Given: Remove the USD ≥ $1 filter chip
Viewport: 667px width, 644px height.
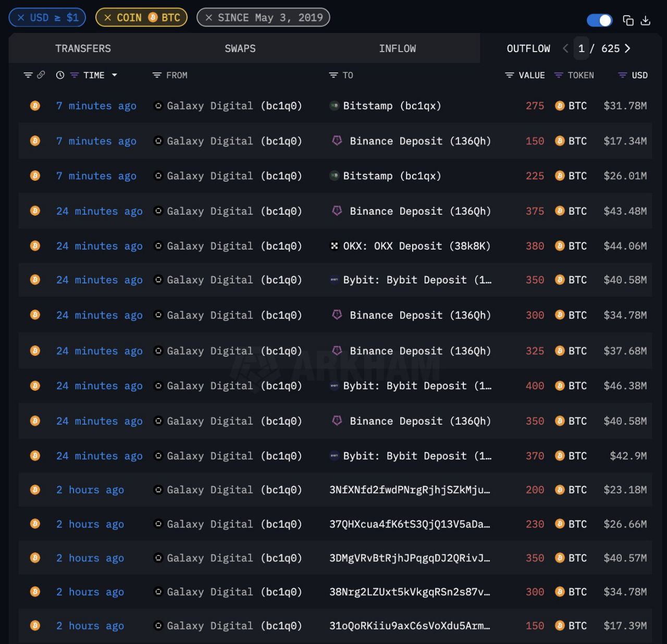Looking at the screenshot, I should point(21,18).
